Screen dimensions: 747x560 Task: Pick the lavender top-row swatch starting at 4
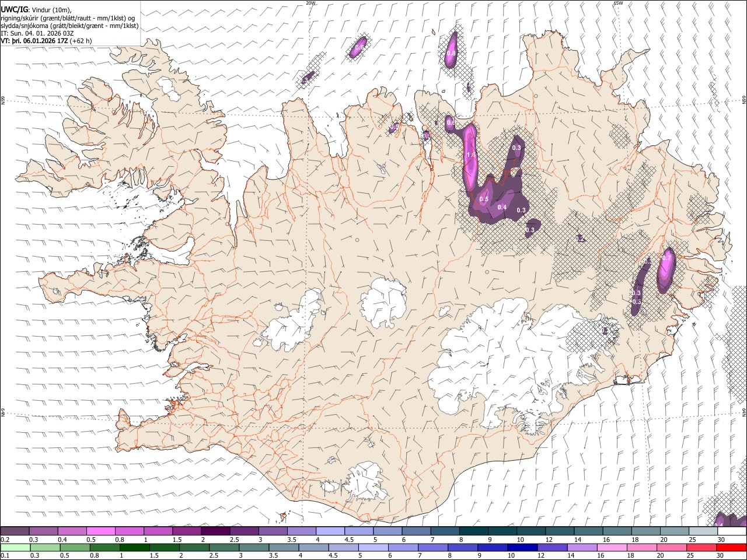click(330, 531)
